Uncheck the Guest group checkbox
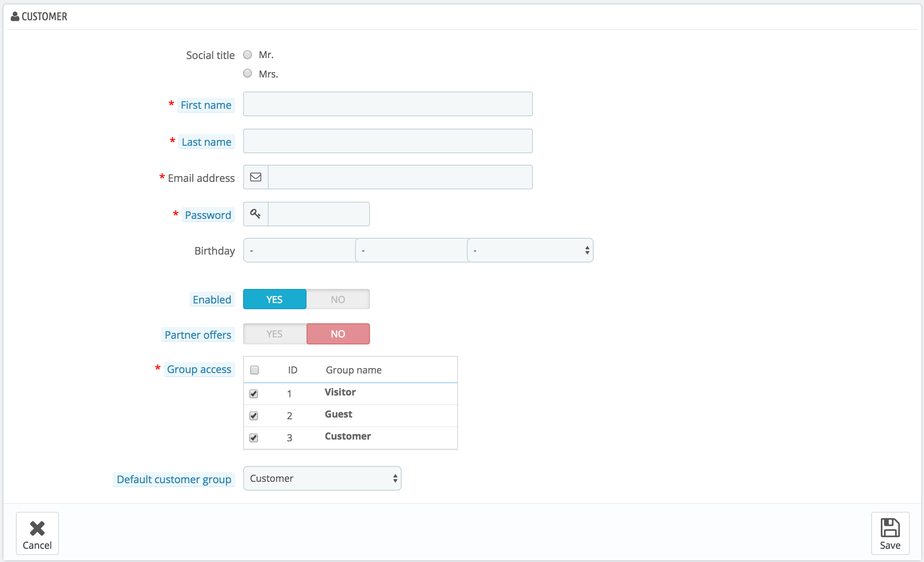Viewport: 924px width, 562px height. 254,416
